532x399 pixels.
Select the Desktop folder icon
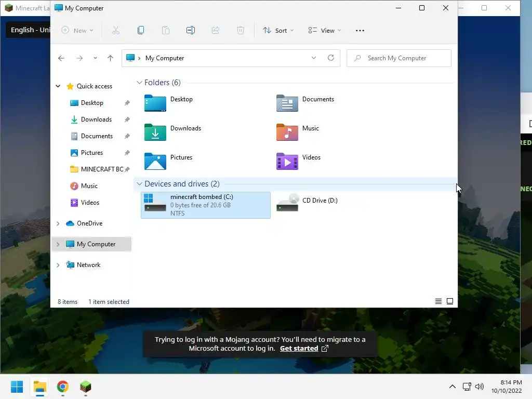(155, 103)
